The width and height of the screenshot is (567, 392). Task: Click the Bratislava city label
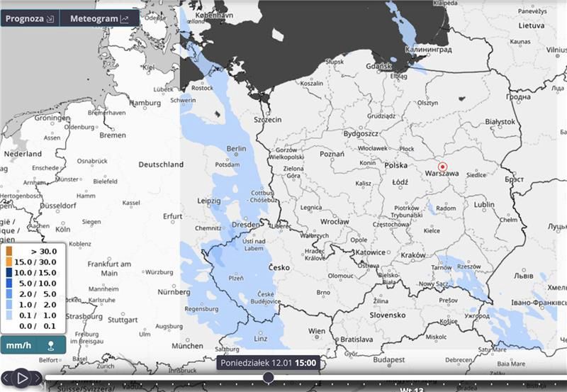(x=357, y=340)
